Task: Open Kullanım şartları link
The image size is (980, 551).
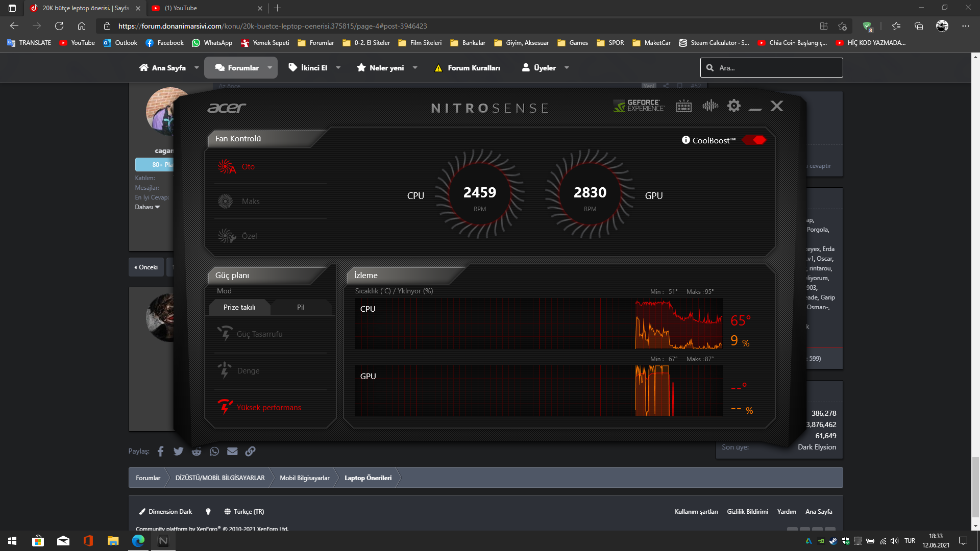Action: (696, 512)
